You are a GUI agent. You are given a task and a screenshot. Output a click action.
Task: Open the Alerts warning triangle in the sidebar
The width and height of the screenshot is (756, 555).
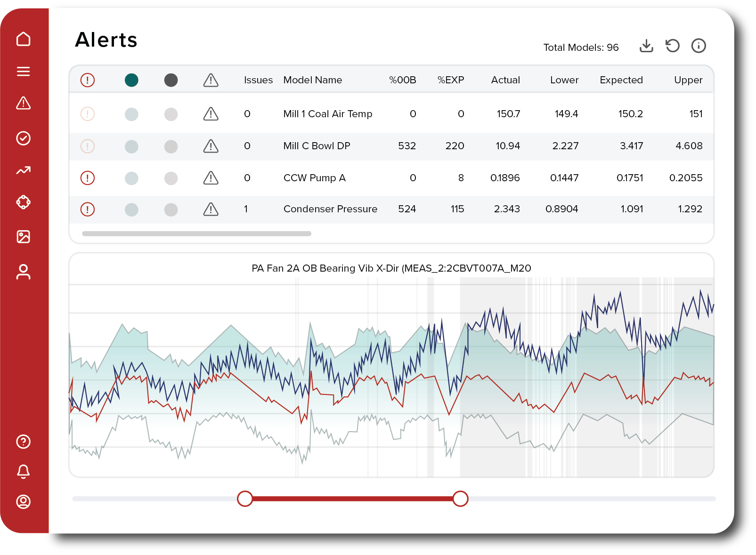24,104
